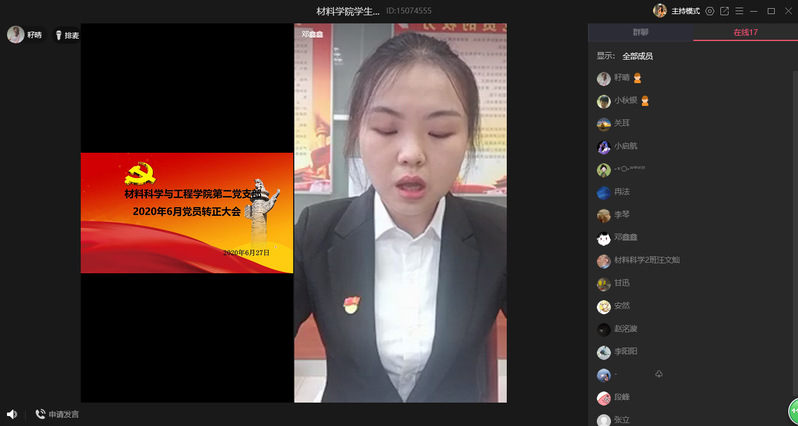The height and width of the screenshot is (426, 798).
Task: Select member 小秋银 in the member list
Action: (626, 101)
